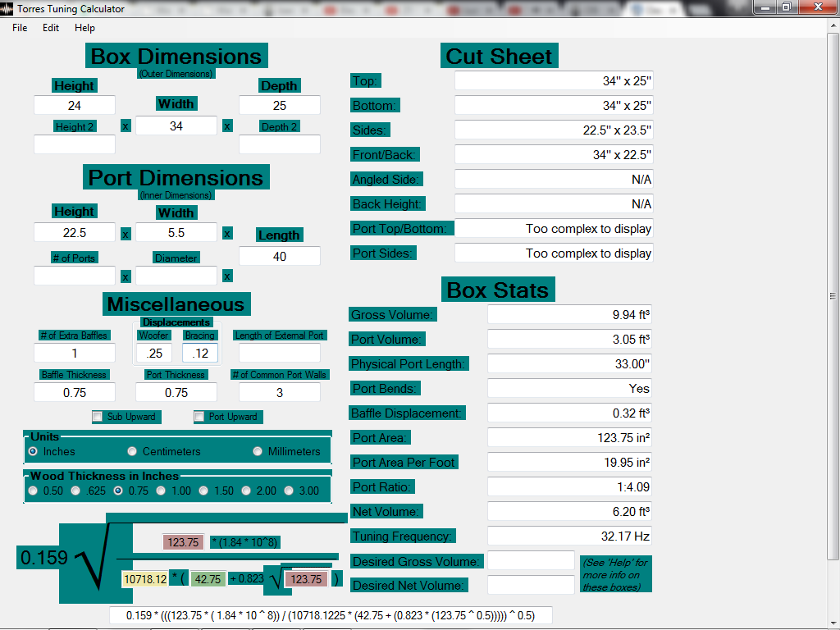This screenshot has width=840, height=630.
Task: Open the Edit menu
Action: point(51,28)
